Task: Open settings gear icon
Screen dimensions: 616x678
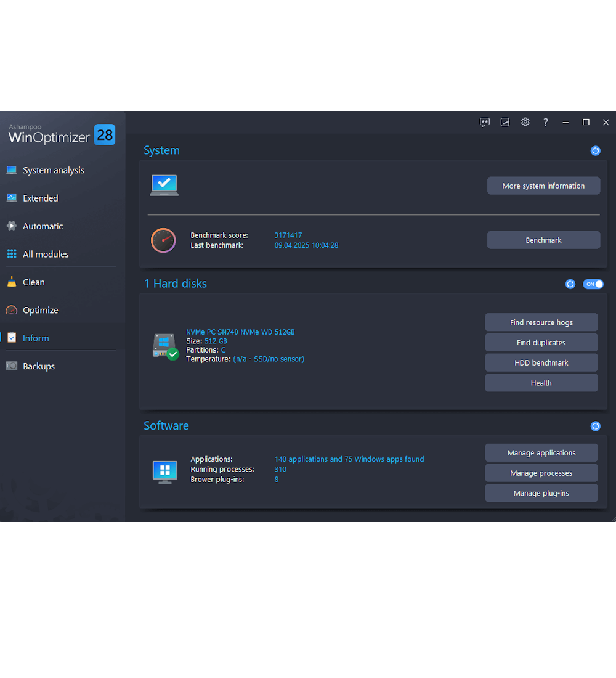Action: (525, 122)
